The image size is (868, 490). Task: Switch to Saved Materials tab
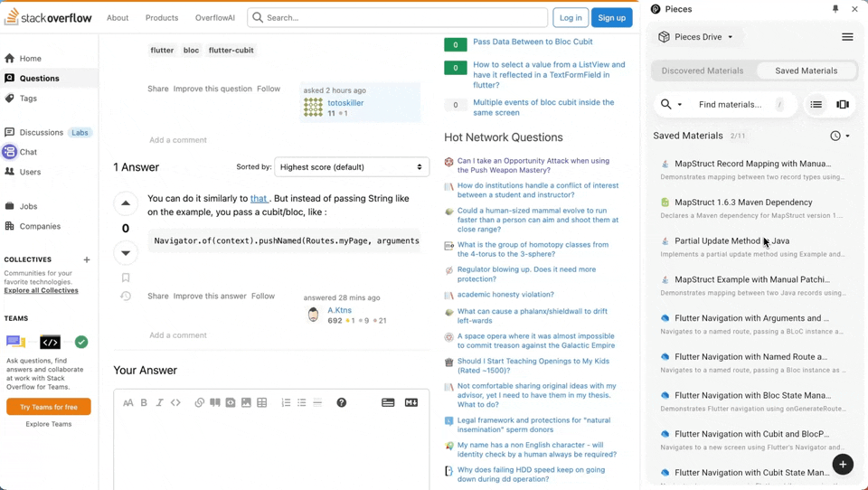[806, 71]
